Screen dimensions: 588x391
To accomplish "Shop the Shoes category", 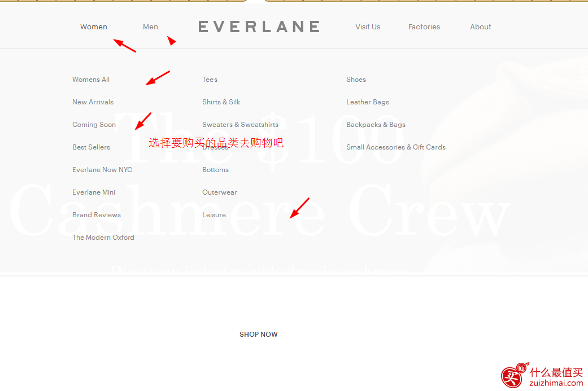I will pos(356,80).
